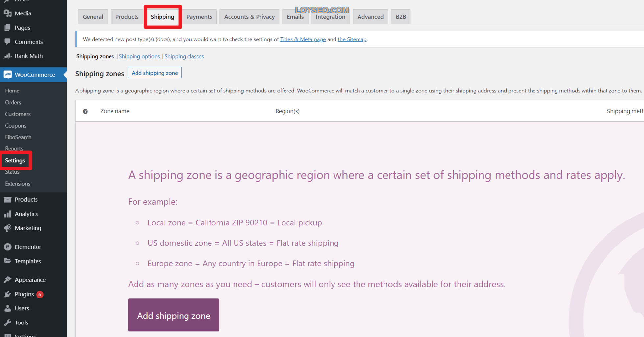Click the Region(s) column header
Screen dimensions: 644x337
coord(287,111)
